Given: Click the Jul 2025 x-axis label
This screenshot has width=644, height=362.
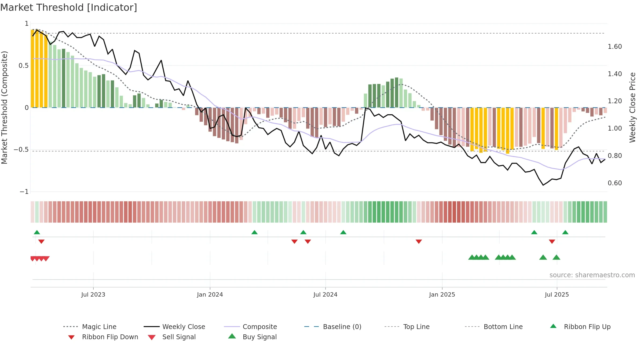Looking at the screenshot, I should 557,295.
